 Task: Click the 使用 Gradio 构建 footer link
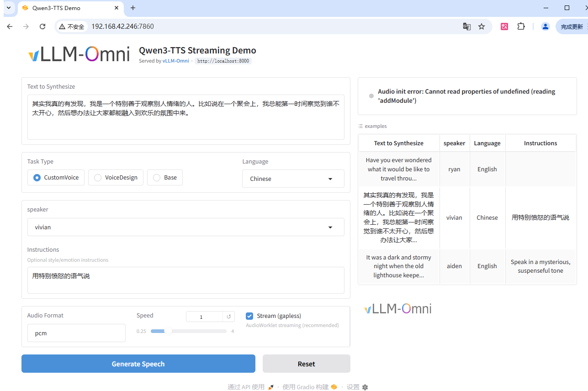coord(310,387)
